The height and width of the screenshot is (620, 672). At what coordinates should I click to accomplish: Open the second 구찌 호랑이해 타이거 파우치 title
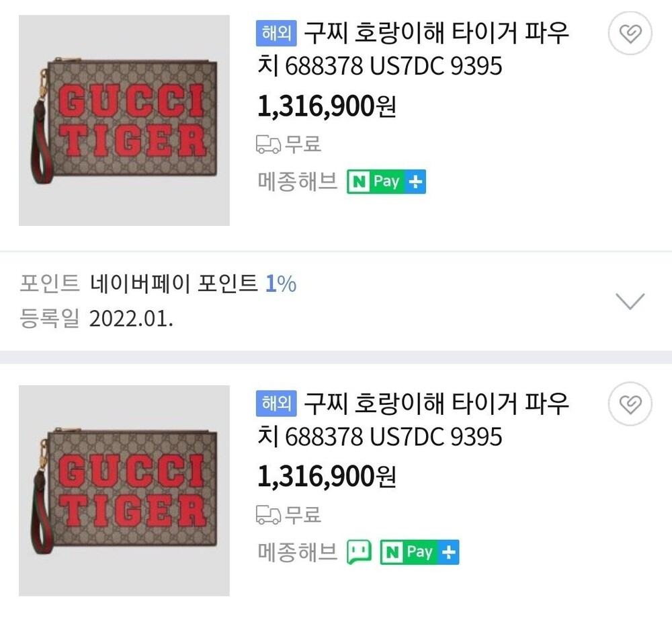click(413, 420)
